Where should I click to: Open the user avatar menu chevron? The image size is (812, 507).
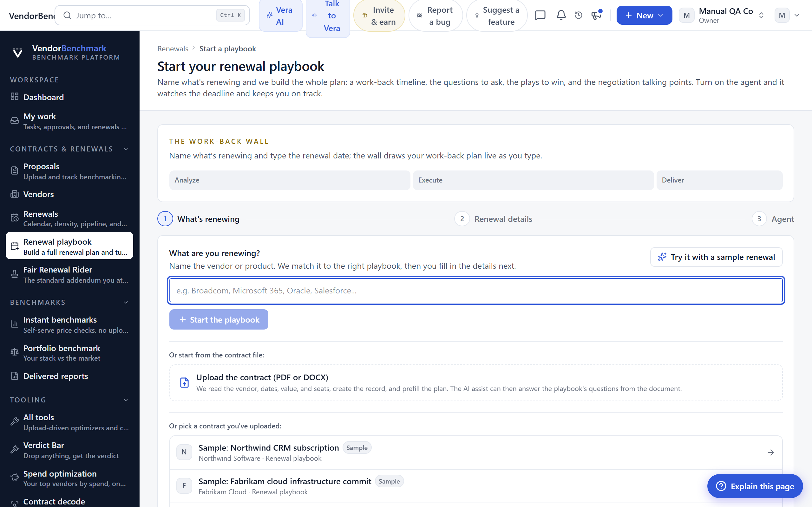797,15
